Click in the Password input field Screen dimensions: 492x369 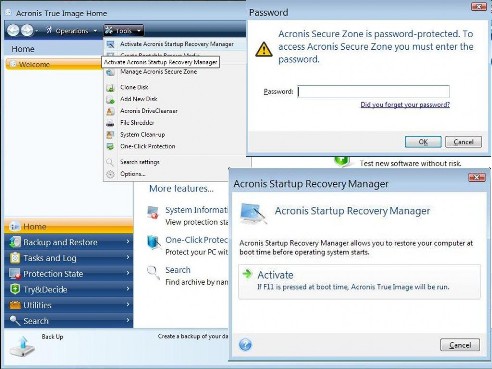[373, 92]
